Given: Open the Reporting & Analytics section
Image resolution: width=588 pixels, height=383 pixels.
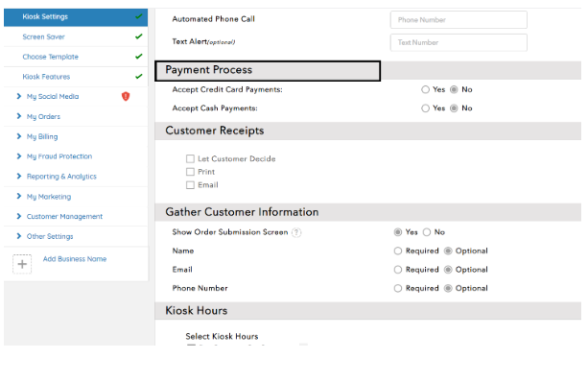Looking at the screenshot, I should point(61,177).
